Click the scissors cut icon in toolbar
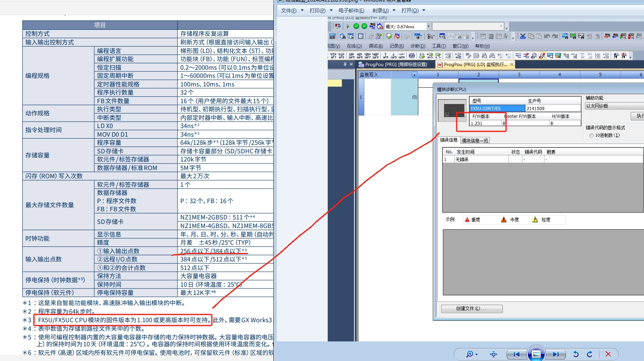The image size is (644, 361). coord(523,36)
